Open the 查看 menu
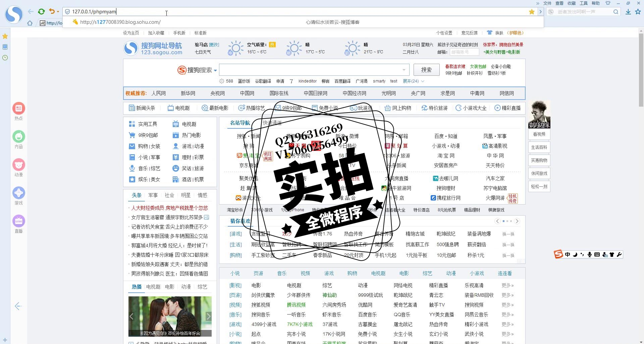The height and width of the screenshot is (344, 644). pos(559,3)
